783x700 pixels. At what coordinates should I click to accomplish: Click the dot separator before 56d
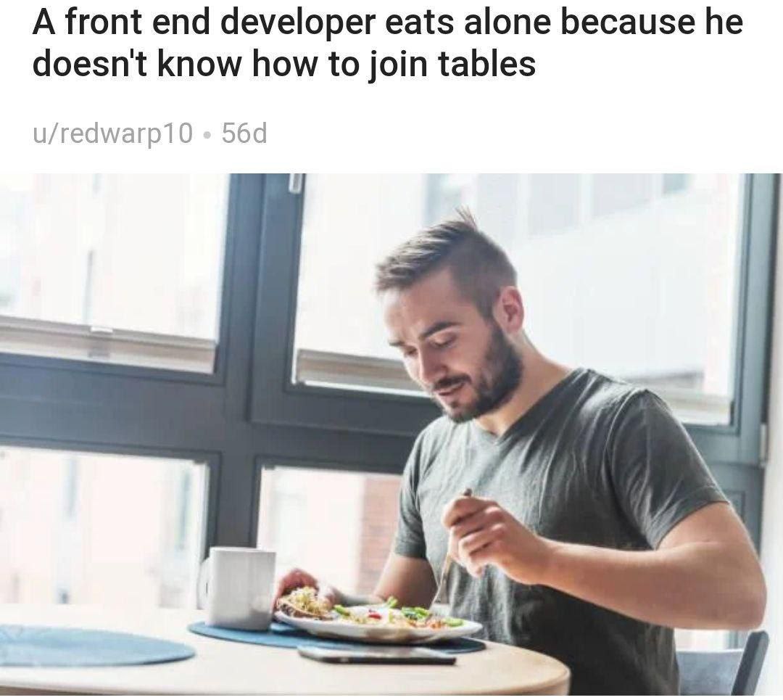click(x=207, y=135)
